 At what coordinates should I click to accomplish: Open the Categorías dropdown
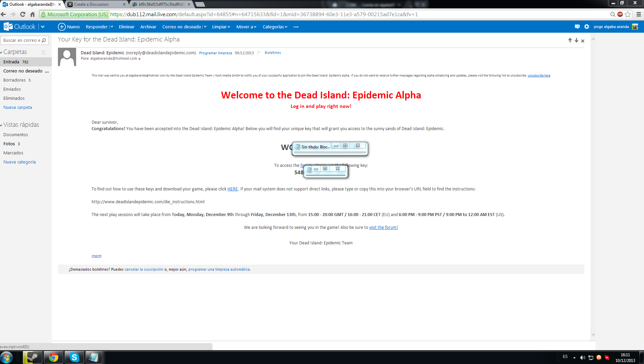(x=275, y=27)
